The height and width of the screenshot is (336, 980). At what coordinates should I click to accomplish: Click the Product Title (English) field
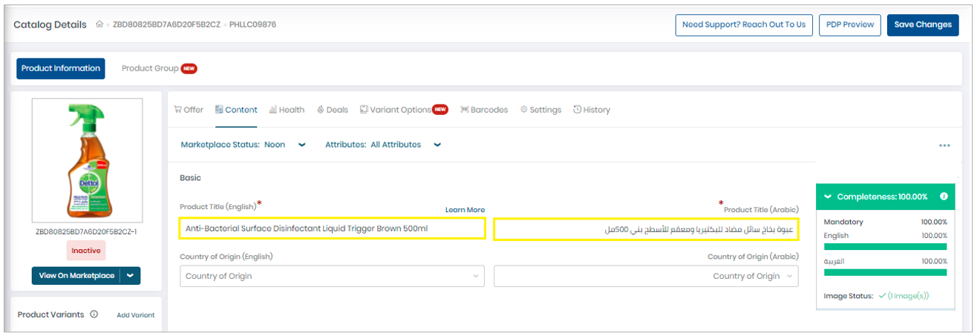pos(332,229)
